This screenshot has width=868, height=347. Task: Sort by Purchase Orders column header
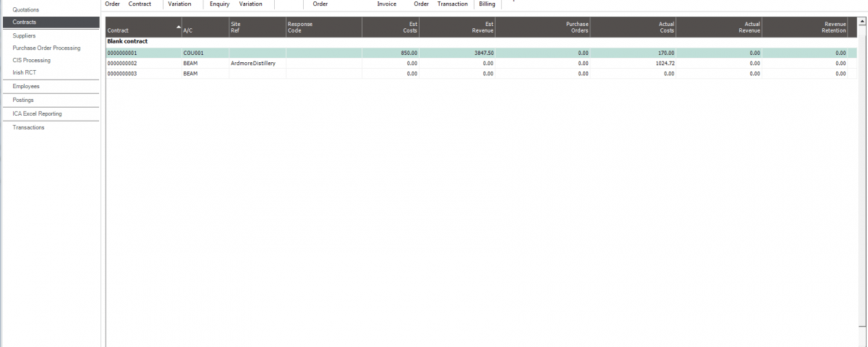coord(543,27)
